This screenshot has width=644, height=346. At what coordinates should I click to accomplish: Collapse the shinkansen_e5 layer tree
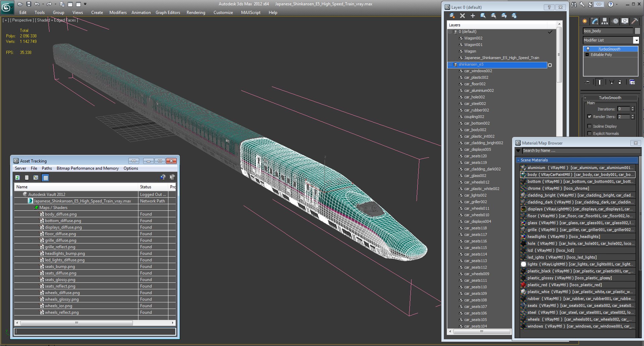click(x=450, y=64)
